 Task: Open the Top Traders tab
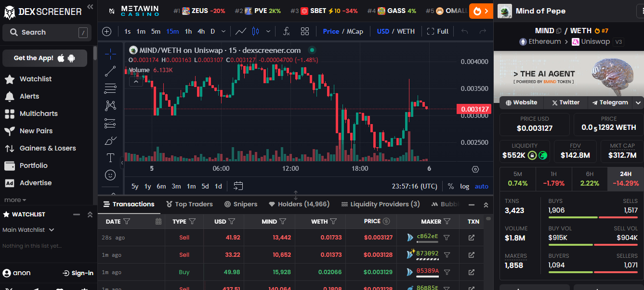click(189, 204)
